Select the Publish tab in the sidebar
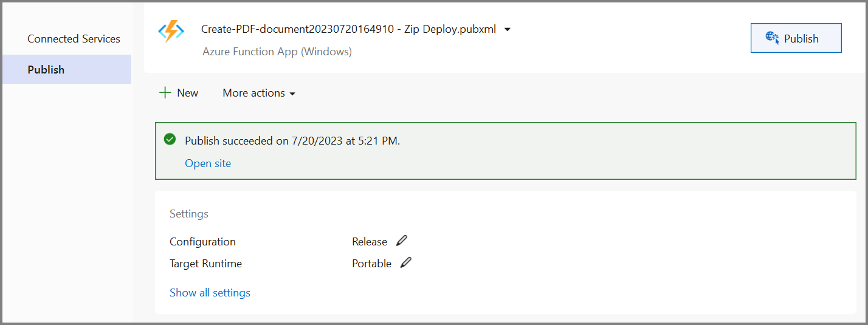Viewport: 868px width, 325px height. [46, 69]
